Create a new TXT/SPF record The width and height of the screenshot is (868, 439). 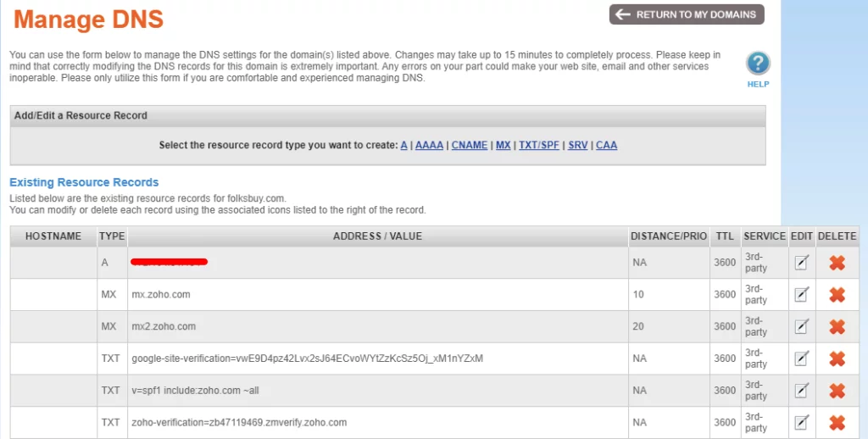[539, 146]
